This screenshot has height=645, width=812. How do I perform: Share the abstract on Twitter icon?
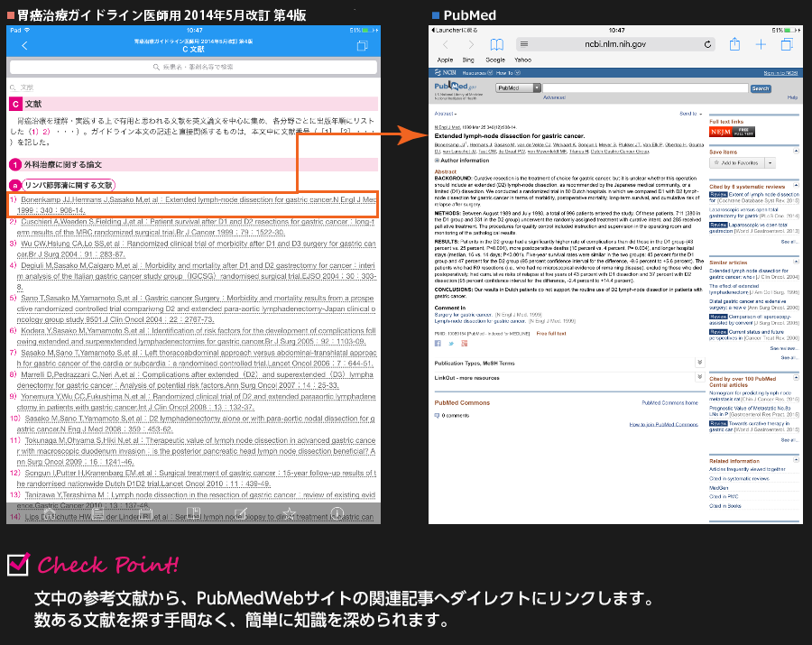click(x=451, y=343)
